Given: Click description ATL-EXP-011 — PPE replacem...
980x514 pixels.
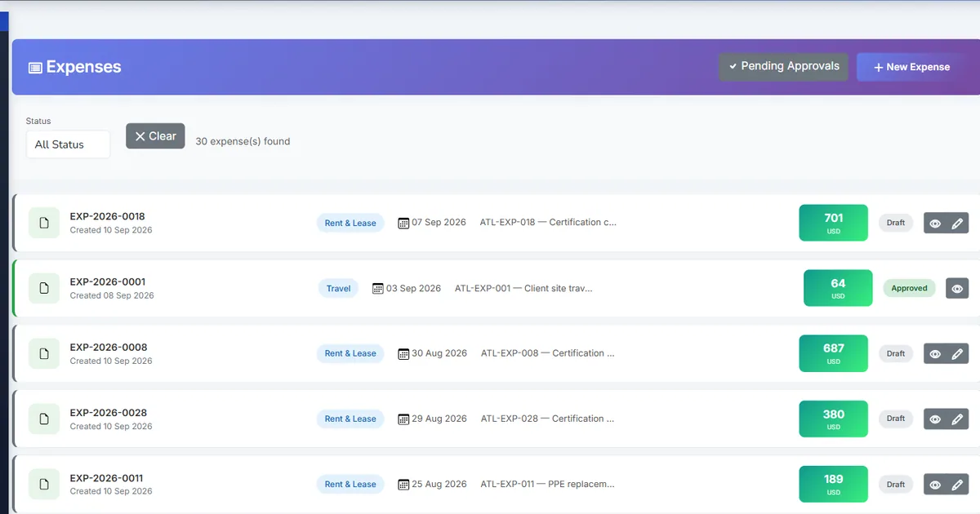Looking at the screenshot, I should (548, 484).
